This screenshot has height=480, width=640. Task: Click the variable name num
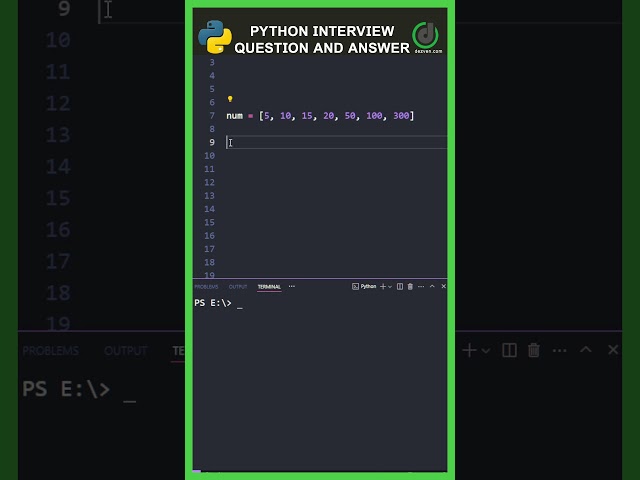pyautogui.click(x=234, y=116)
